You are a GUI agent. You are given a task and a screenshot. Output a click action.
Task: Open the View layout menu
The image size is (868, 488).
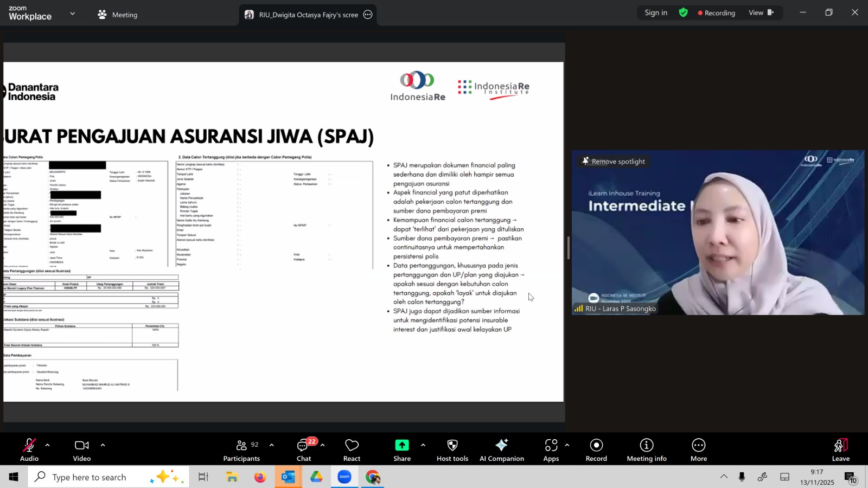761,13
